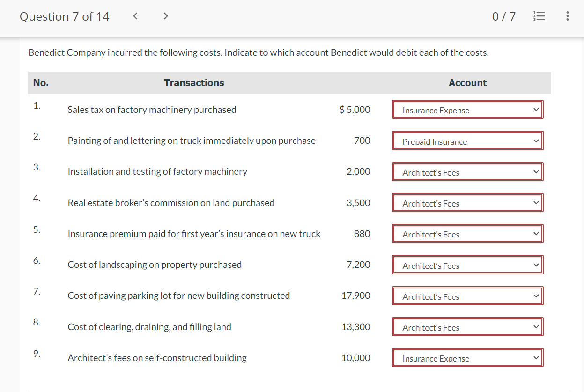This screenshot has height=392, width=584.
Task: Click the Benedict Company instruction text
Action: pyautogui.click(x=259, y=52)
